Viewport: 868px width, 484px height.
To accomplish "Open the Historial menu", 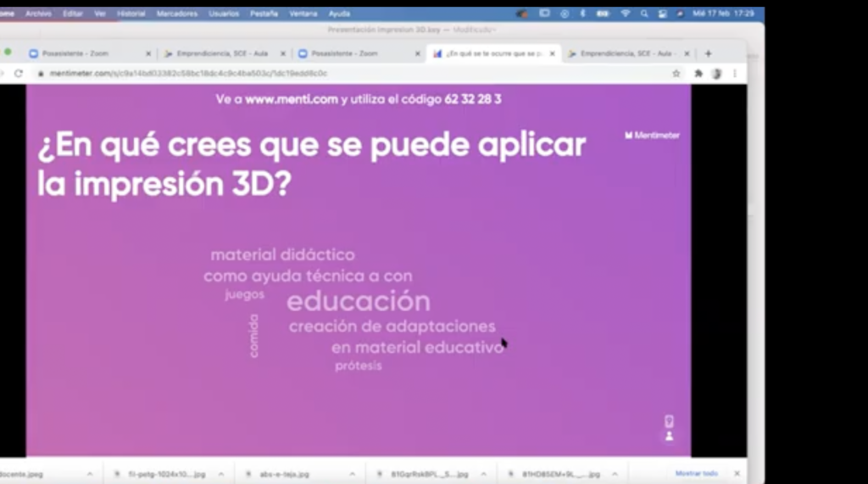I will pos(131,14).
